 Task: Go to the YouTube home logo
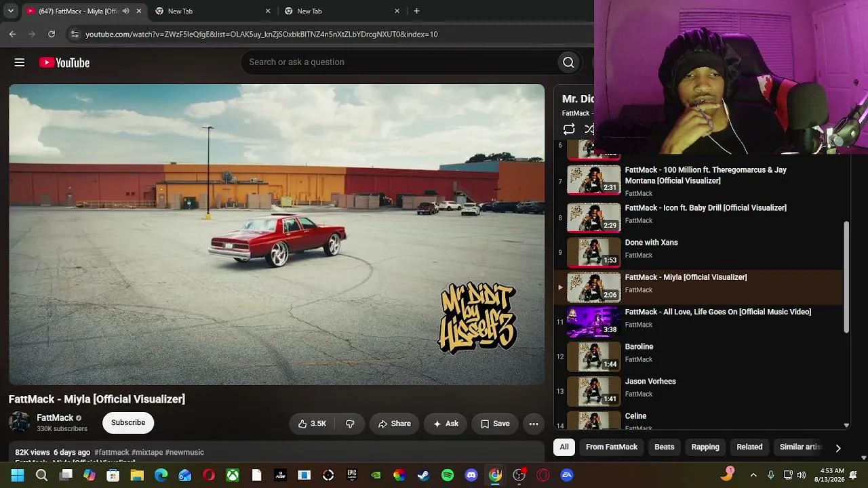click(64, 62)
